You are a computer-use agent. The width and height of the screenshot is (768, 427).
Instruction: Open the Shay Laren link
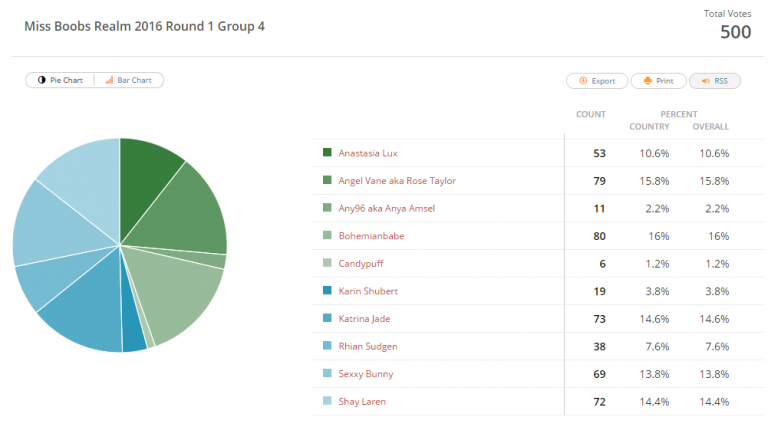pos(362,402)
